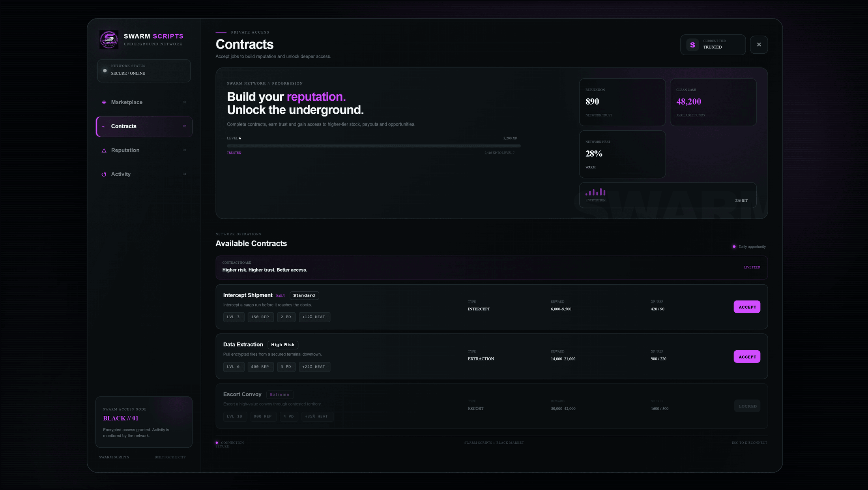Click the "6,000–9,500" reward value
Viewport: 868px width, 490px height.
(561, 309)
